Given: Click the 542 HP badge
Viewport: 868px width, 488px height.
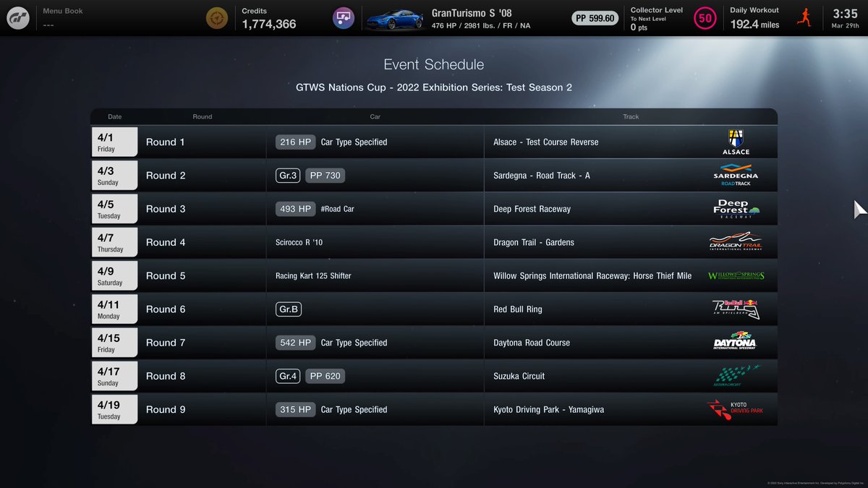Looking at the screenshot, I should click(x=295, y=343).
